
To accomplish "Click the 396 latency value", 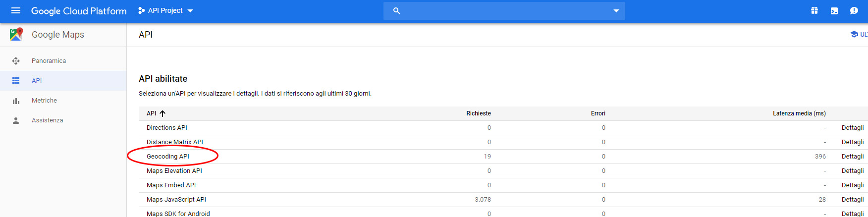I will coord(820,157).
